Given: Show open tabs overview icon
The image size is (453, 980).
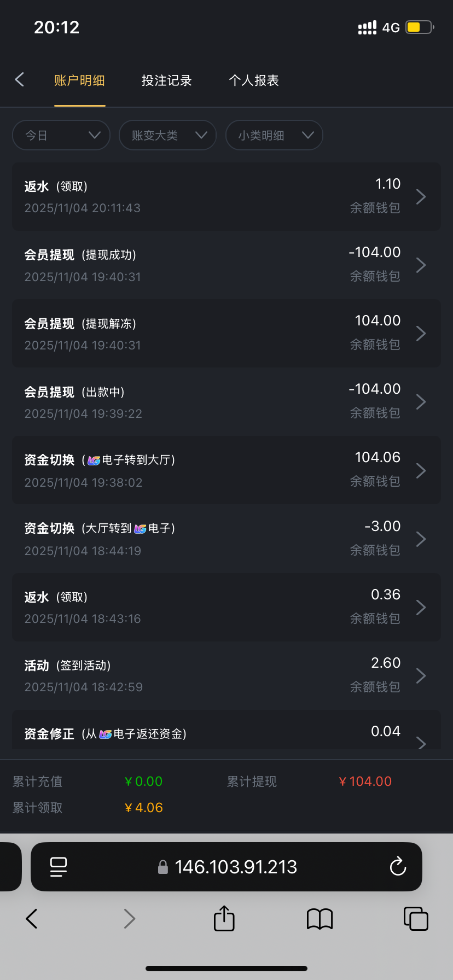Looking at the screenshot, I should tap(415, 919).
